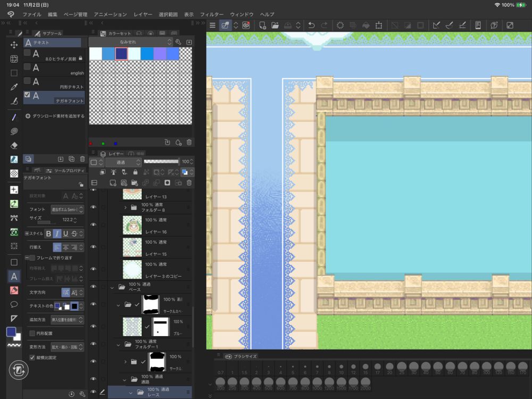Open the フィルター menu

[x=212, y=14]
